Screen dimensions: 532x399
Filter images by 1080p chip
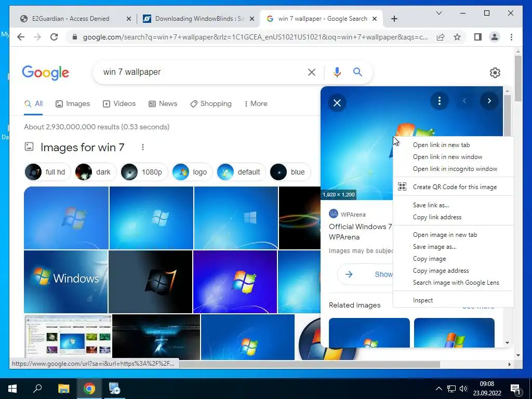(x=144, y=172)
